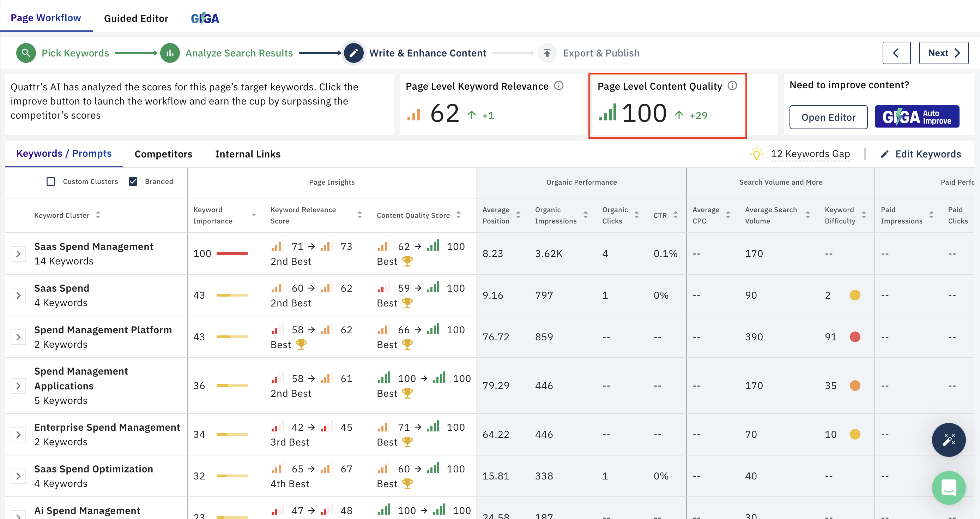Click the info icon beside Page Level Content Quality
The width and height of the screenshot is (980, 519).
732,86
